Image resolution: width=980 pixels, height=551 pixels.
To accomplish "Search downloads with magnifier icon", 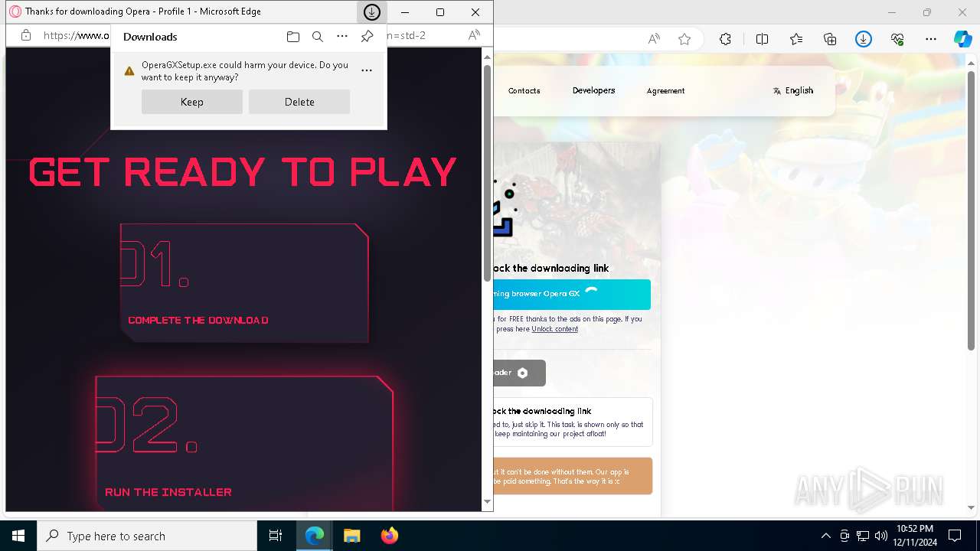I will click(x=318, y=36).
